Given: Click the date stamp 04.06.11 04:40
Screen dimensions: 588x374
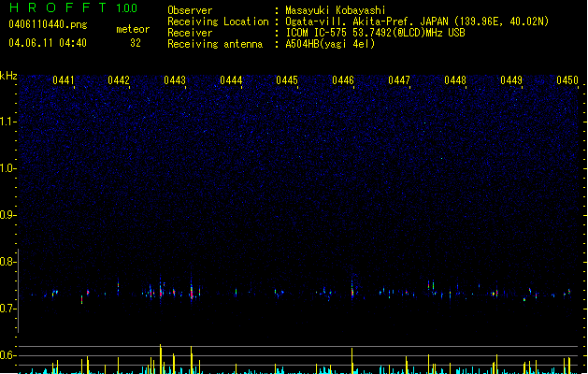Looking at the screenshot, I should pos(48,43).
